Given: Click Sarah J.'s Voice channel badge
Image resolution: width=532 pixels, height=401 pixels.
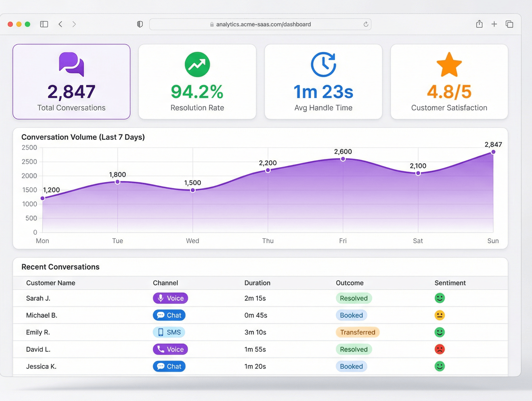Looking at the screenshot, I should (x=170, y=298).
